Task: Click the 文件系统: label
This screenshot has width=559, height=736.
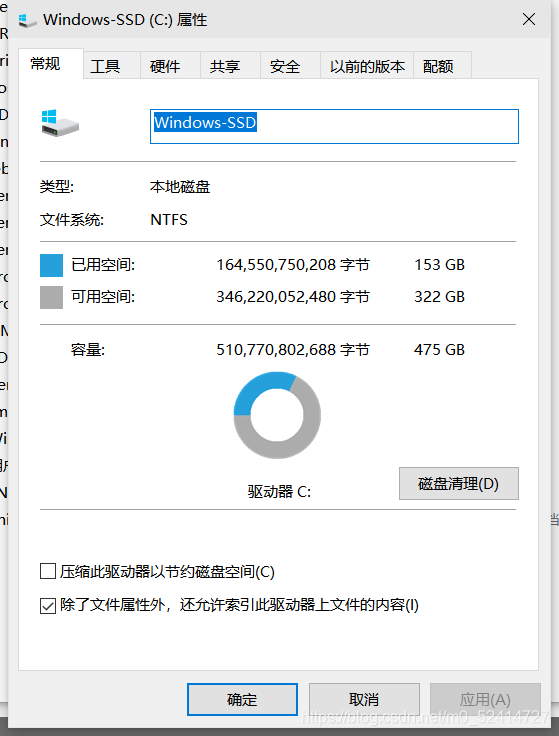Action: coord(72,220)
